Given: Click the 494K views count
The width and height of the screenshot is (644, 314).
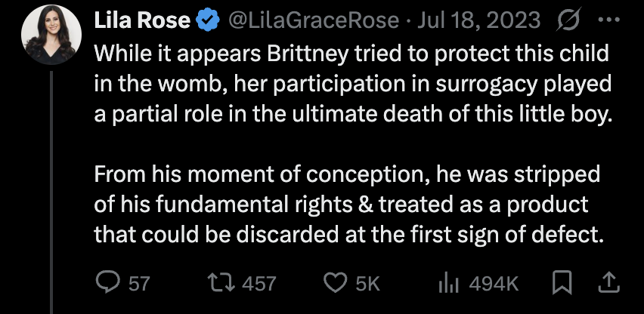Looking at the screenshot, I should pos(494,283).
